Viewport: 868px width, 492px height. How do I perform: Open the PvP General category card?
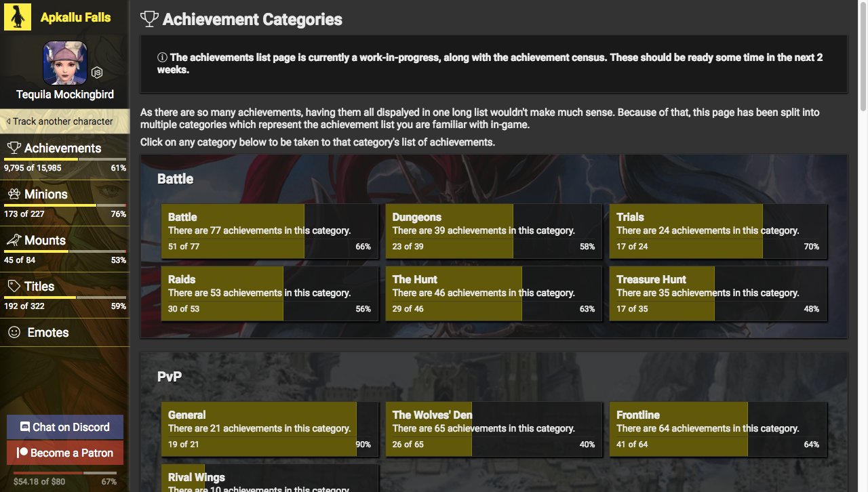click(270, 429)
